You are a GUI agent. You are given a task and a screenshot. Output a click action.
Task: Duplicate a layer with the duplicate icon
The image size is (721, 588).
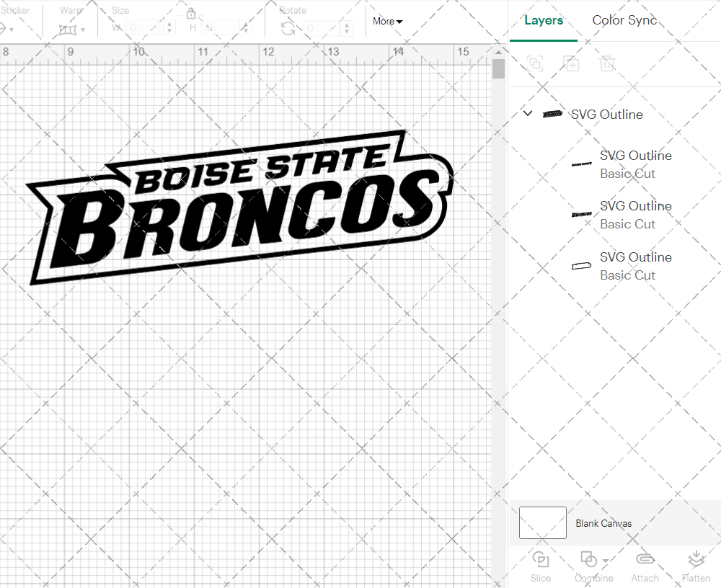[572, 63]
